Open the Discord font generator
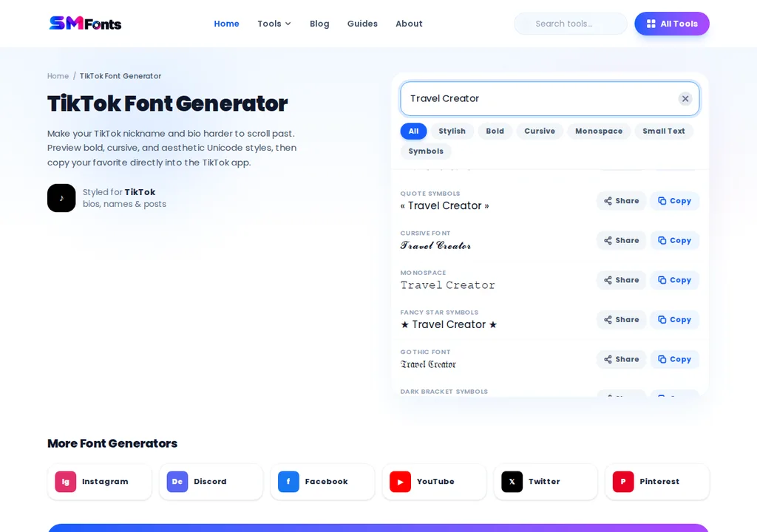The width and height of the screenshot is (757, 532). coord(211,482)
